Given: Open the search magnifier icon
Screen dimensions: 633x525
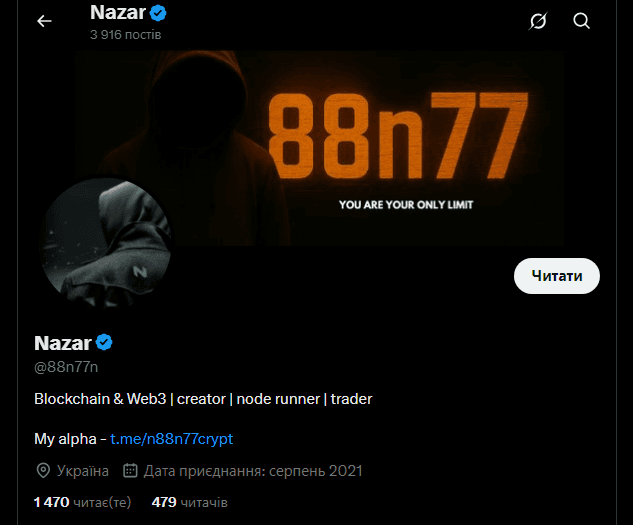Looking at the screenshot, I should coord(581,21).
